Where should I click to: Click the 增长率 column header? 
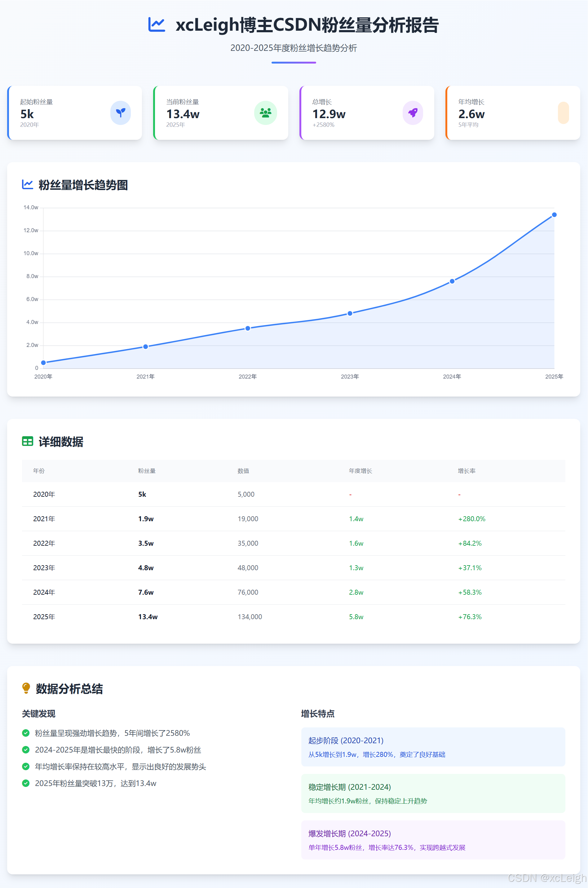tap(466, 471)
